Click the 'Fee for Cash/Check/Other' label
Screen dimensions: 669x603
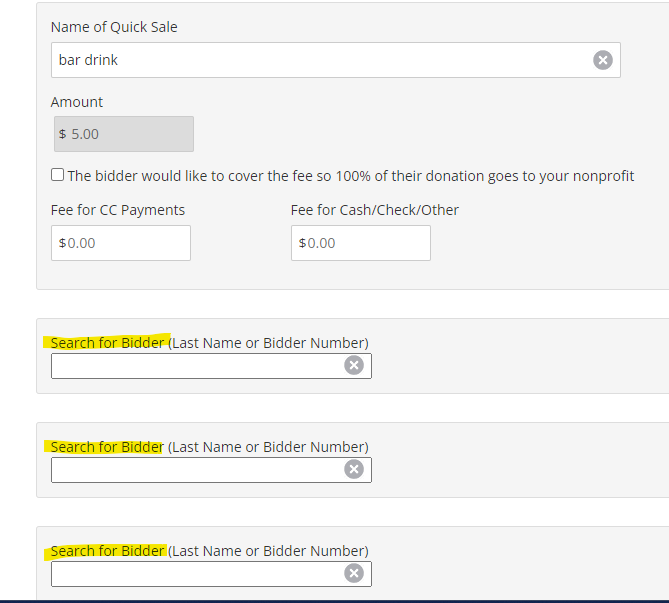[375, 210]
